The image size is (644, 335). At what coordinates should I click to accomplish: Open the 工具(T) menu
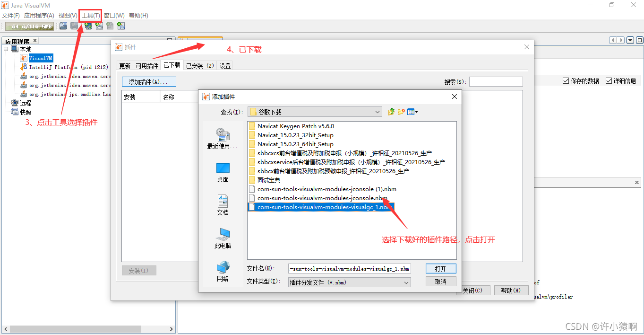91,16
